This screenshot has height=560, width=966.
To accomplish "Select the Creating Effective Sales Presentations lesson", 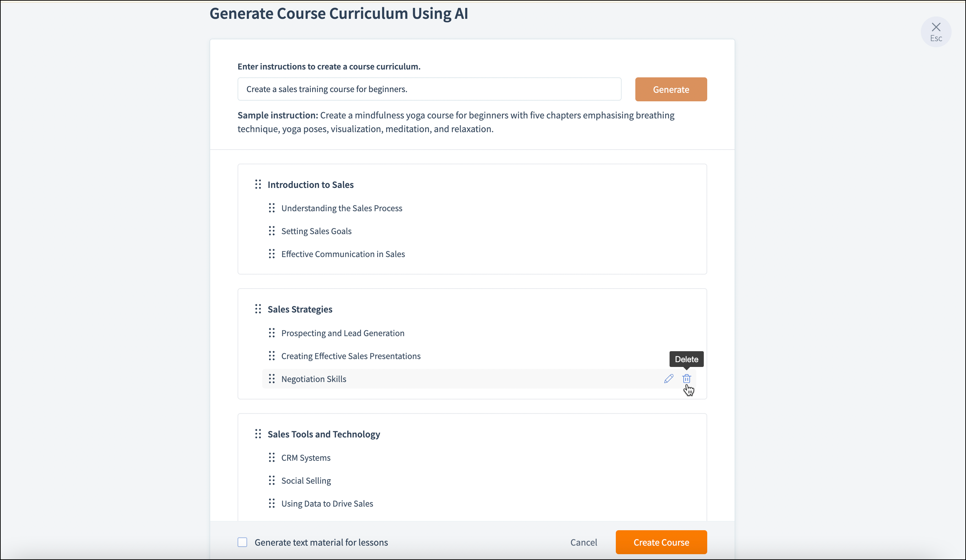I will click(351, 356).
